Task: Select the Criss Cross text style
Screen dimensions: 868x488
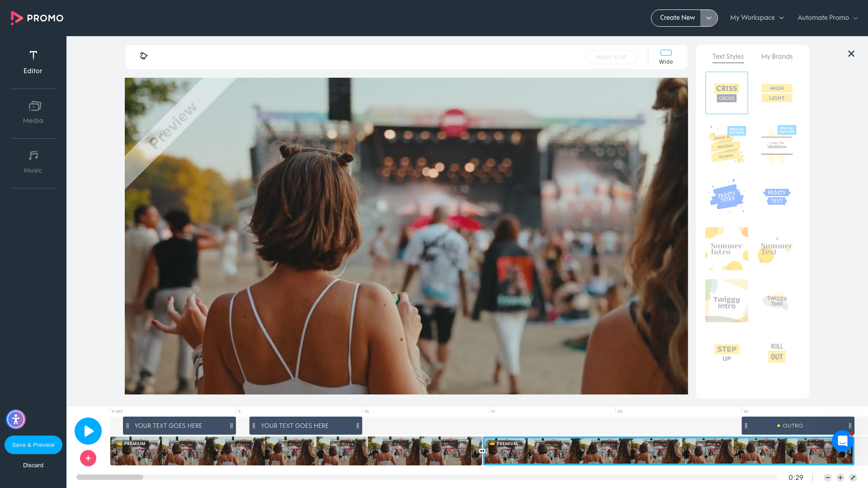Action: (x=726, y=93)
